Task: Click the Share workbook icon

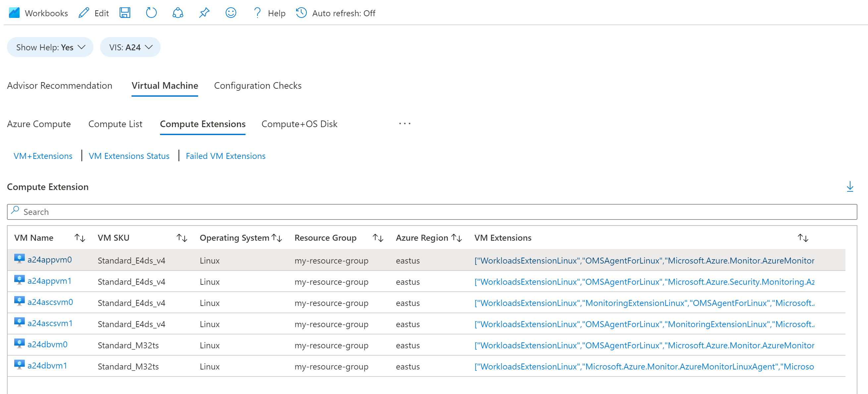Action: 178,13
